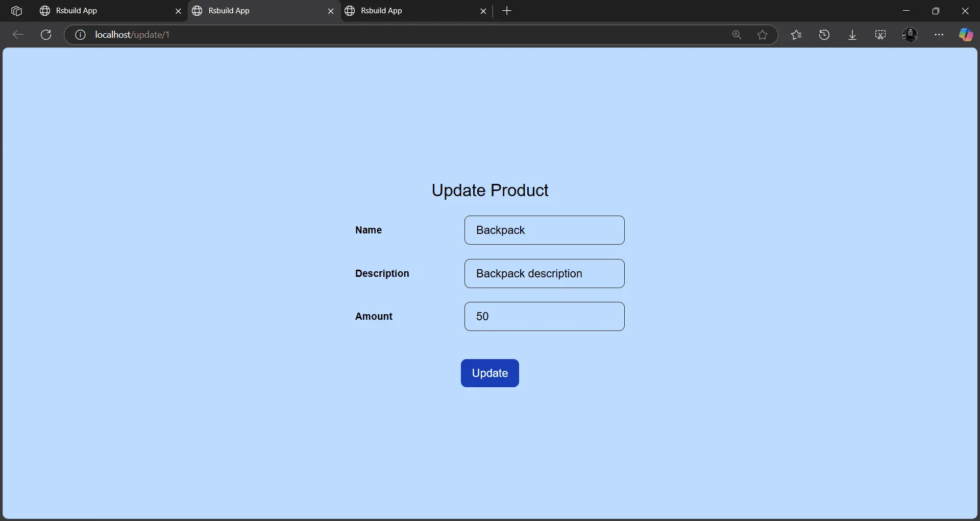Close the second Rsbuild App tab

331,11
